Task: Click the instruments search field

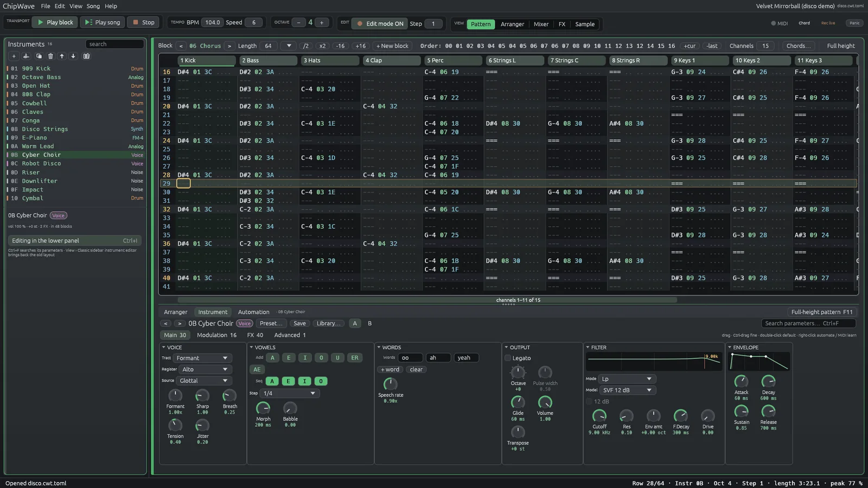Action: click(114, 44)
